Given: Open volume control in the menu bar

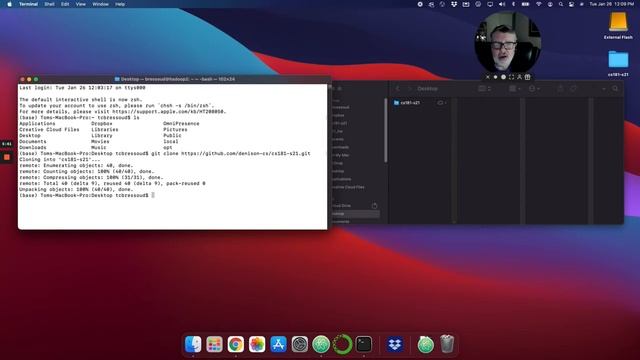Looking at the screenshot, I should [x=502, y=4].
